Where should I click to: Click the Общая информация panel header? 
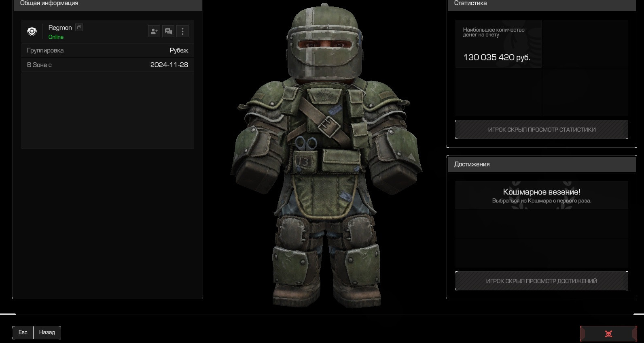click(108, 4)
